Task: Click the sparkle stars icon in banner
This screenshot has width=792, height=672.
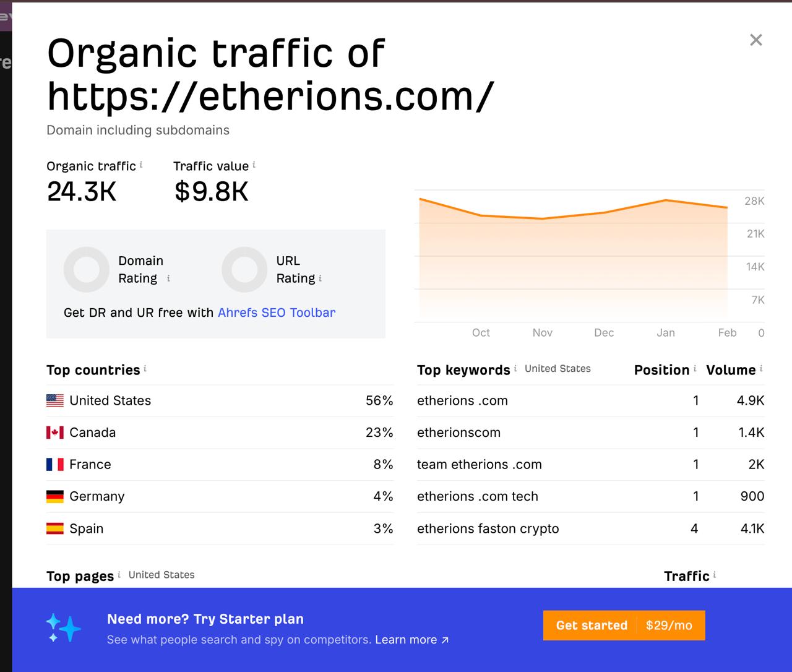Action: tap(63, 627)
